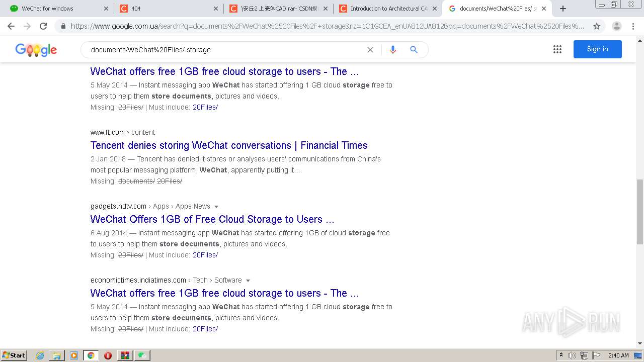The image size is (644, 362).
Task: Reload the current page
Action: point(43,26)
